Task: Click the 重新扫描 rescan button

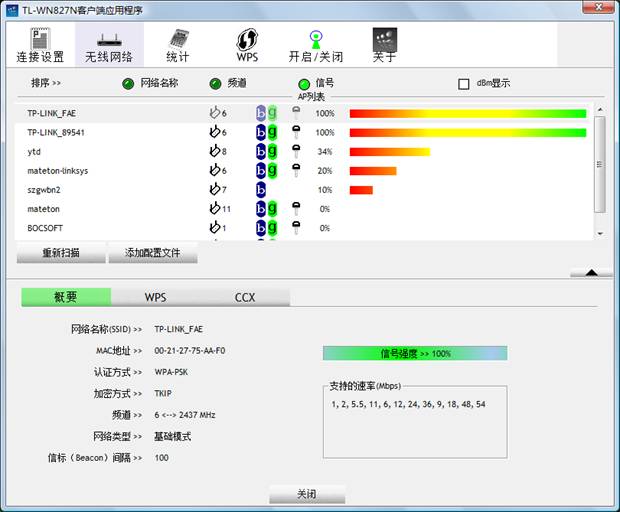Action: (x=61, y=254)
